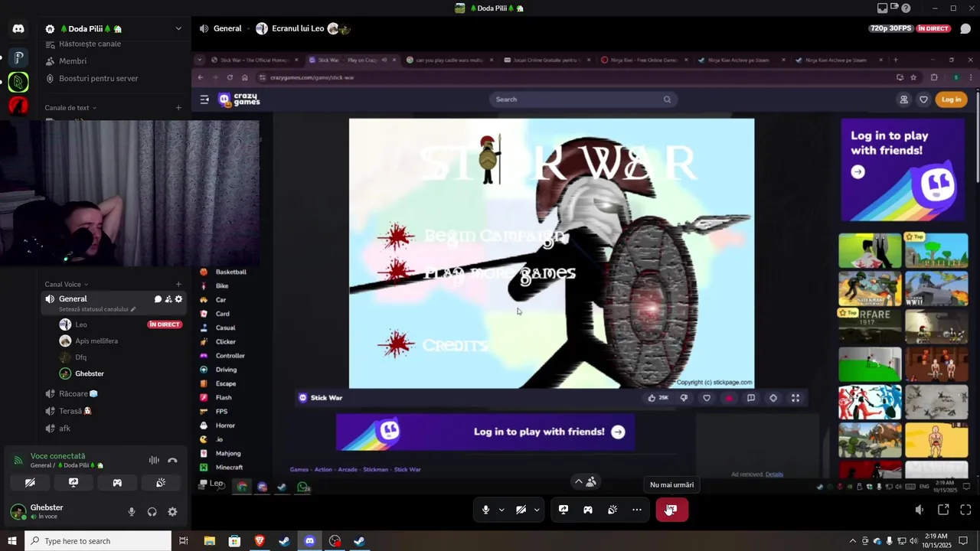
Task: Disconnect from voice call
Action: click(173, 460)
